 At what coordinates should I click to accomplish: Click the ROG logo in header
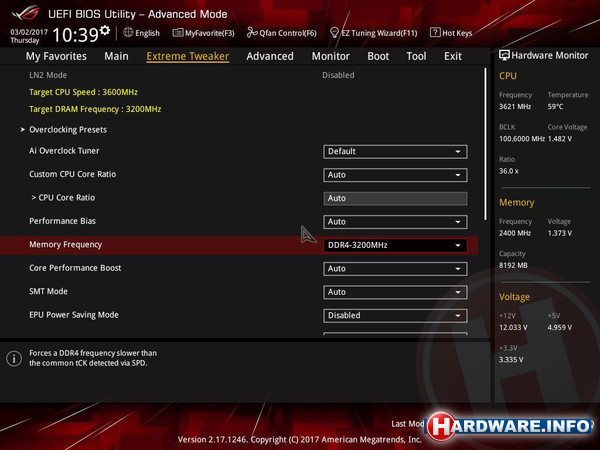25,14
